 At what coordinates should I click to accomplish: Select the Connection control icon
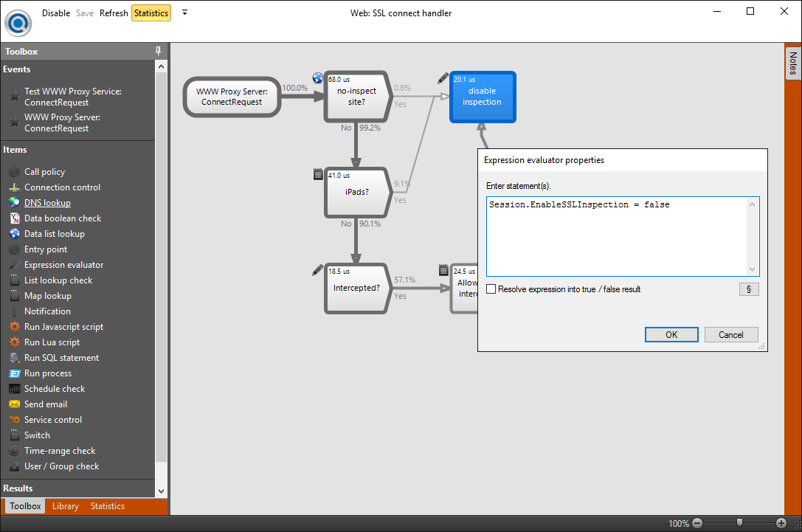[14, 187]
